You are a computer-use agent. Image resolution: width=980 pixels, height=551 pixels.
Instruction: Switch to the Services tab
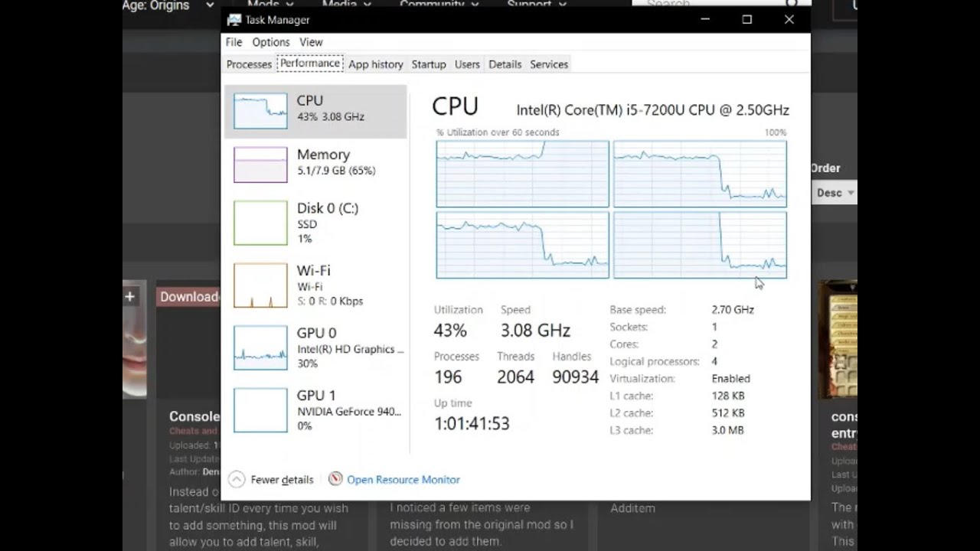tap(549, 64)
